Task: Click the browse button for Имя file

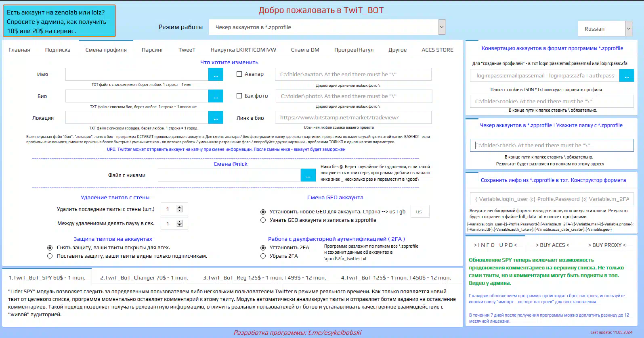Action: (216, 74)
